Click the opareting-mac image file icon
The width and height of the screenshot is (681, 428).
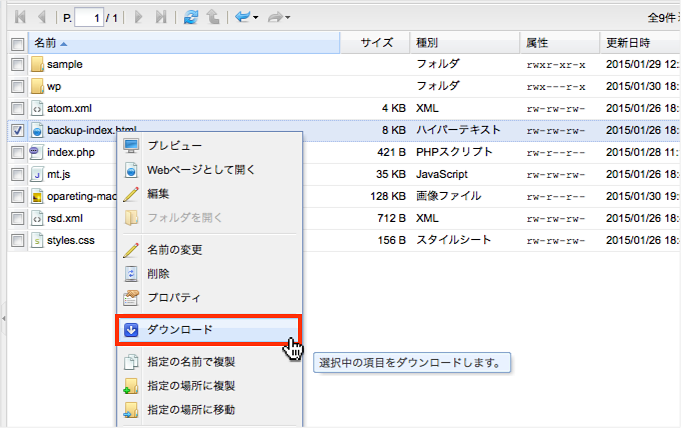tap(37, 196)
